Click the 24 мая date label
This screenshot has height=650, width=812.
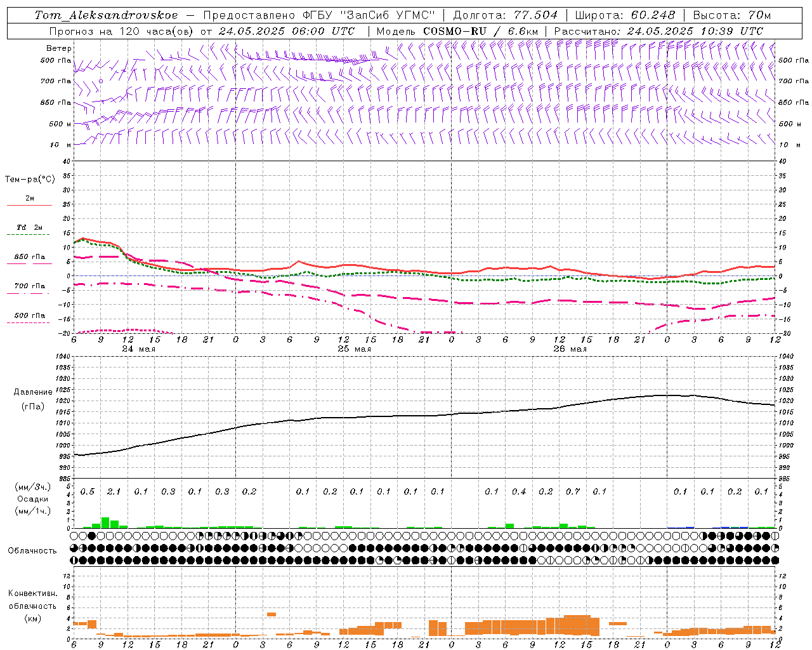click(139, 349)
